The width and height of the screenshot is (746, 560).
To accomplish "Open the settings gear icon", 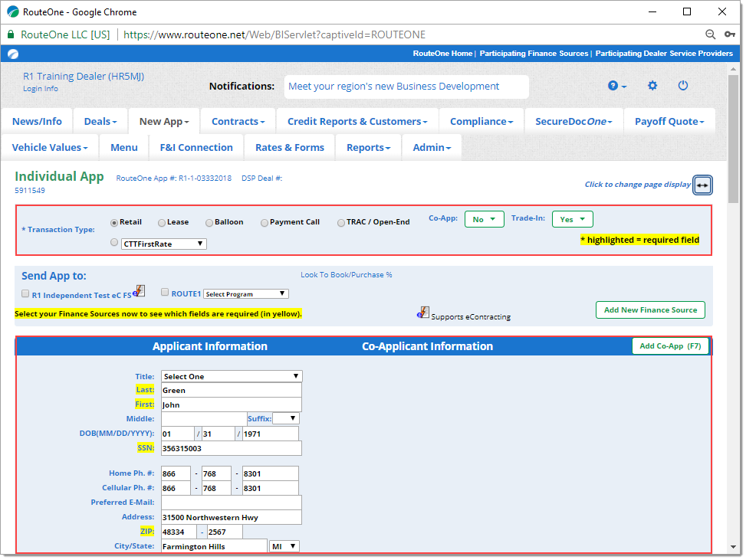I will point(652,86).
